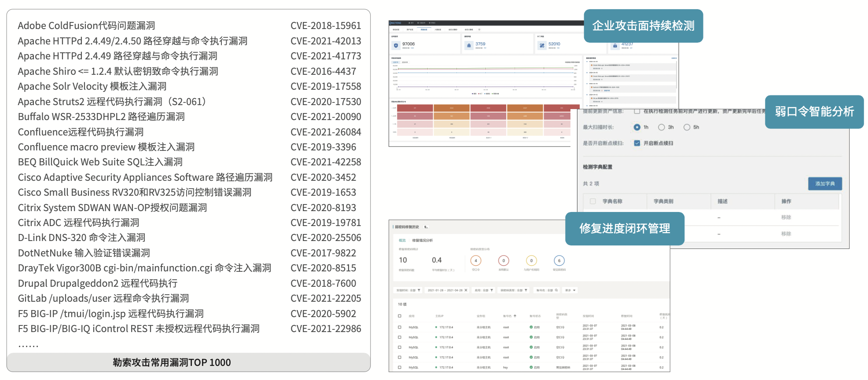The image size is (868, 380).
Task: Click CVE-2021-22986 entry
Action: (x=326, y=329)
